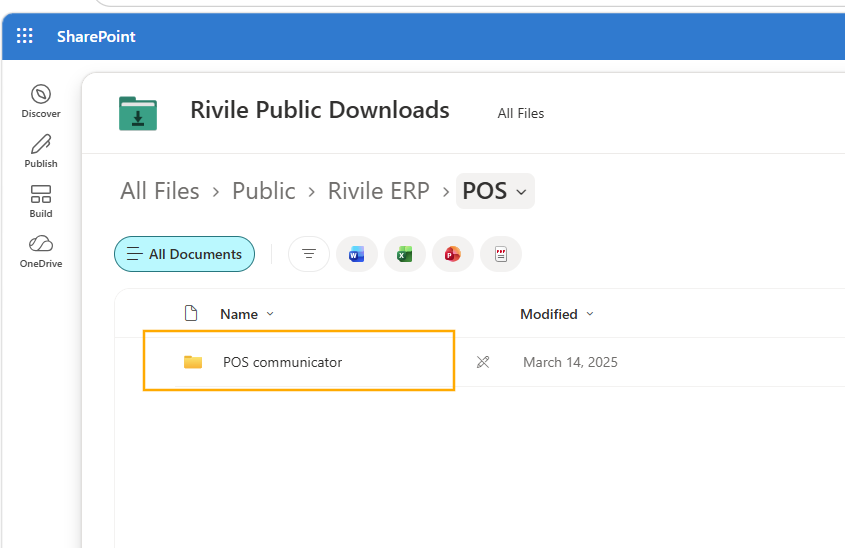Open the Modified column sort dropdown
The height and width of the screenshot is (548, 845).
557,314
